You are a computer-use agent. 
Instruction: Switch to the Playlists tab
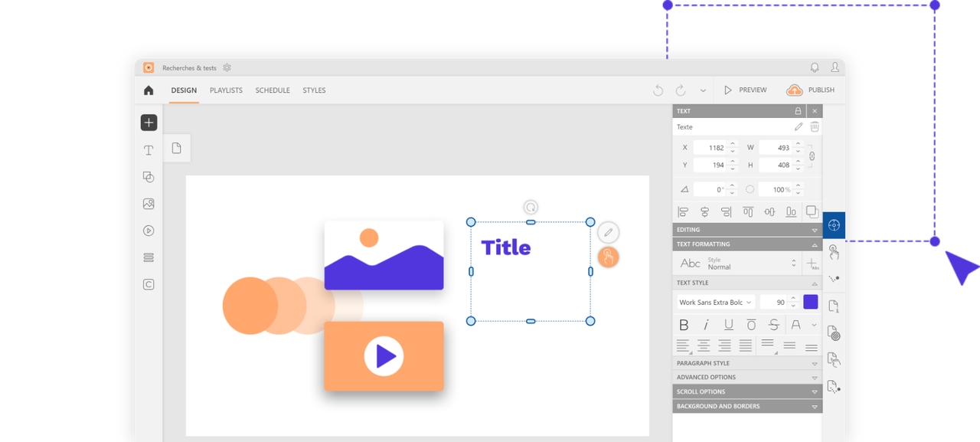click(x=226, y=90)
